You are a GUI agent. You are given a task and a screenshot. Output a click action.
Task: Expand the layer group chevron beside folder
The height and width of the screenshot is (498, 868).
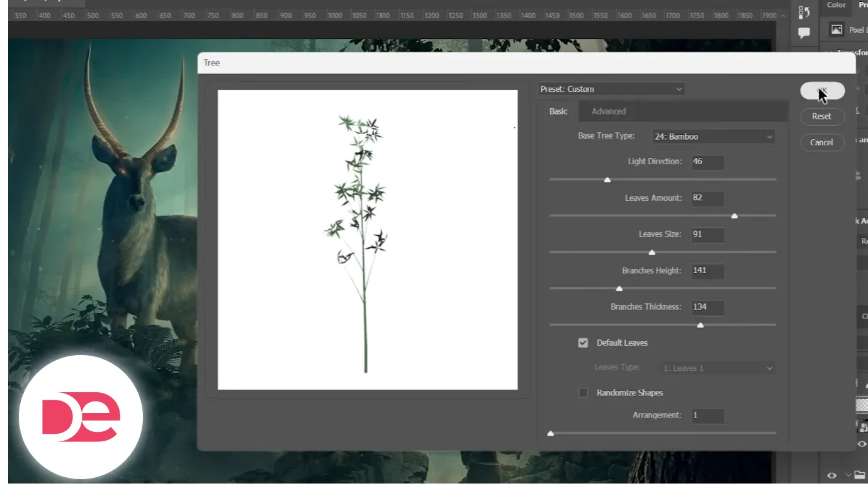[848, 475]
